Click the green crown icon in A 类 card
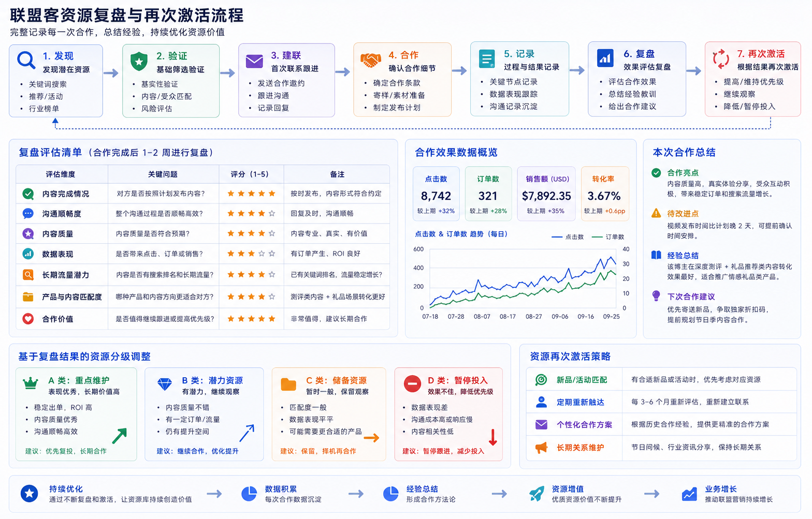This screenshot has width=812, height=519. tap(31, 383)
